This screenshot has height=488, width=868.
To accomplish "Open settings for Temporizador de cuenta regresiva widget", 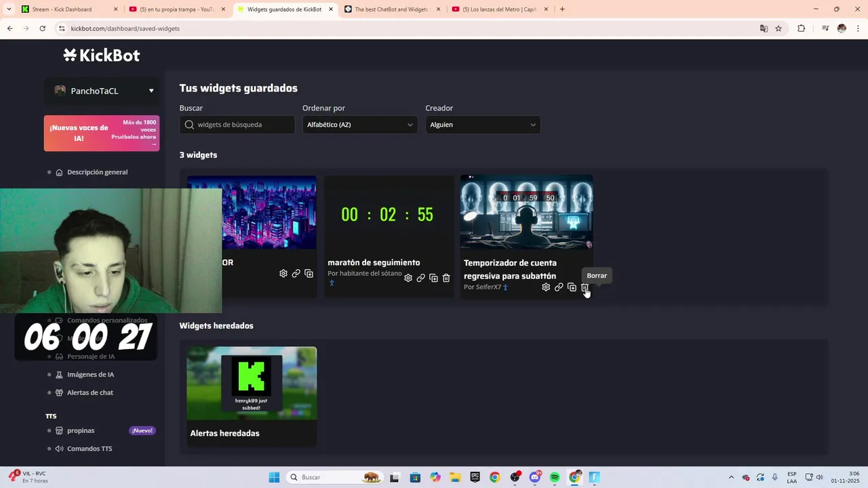I will tap(546, 287).
